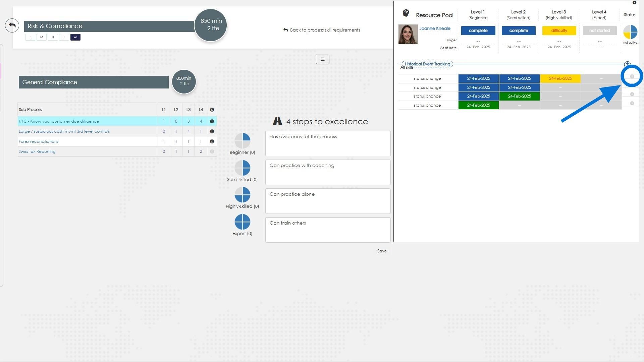Select the All priority filter
Image resolution: width=644 pixels, height=362 pixels.
click(x=75, y=37)
